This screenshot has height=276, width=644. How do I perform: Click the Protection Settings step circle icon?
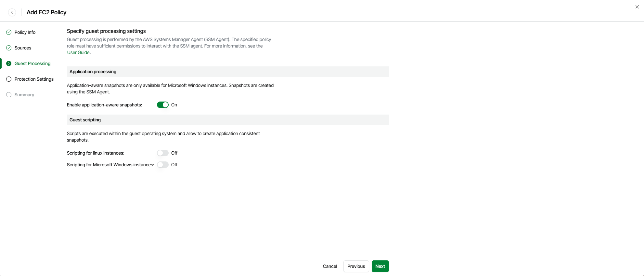pos(9,79)
